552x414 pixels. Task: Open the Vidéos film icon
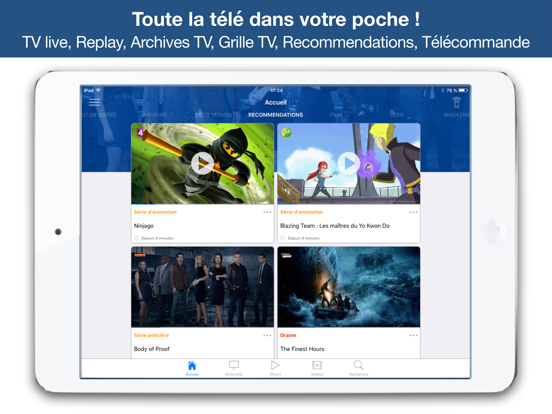tap(317, 365)
